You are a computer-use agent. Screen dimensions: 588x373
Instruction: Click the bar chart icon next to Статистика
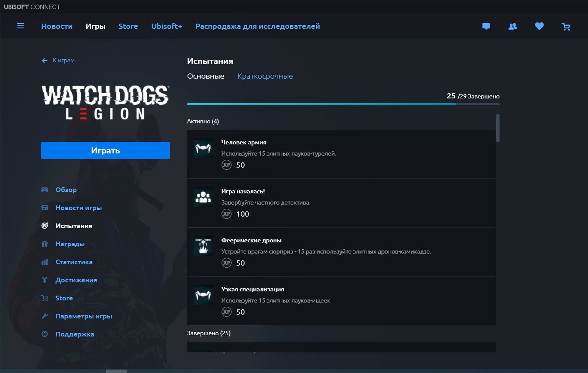[45, 262]
